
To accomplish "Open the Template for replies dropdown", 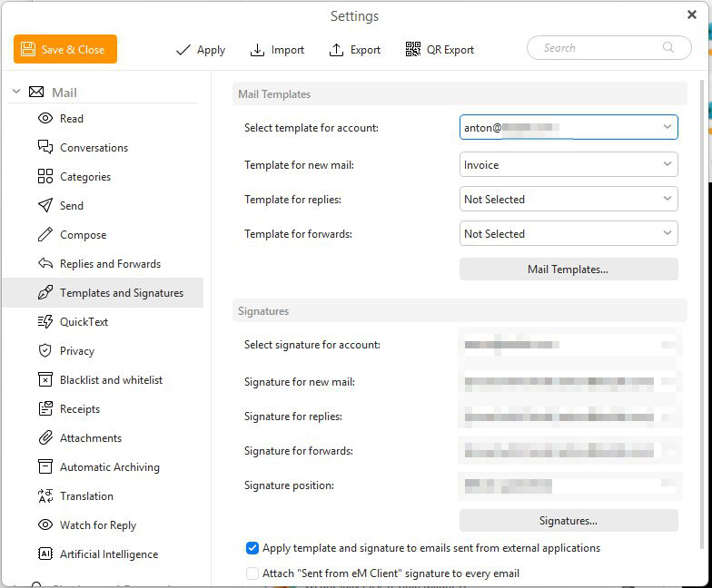I will pyautogui.click(x=667, y=200).
